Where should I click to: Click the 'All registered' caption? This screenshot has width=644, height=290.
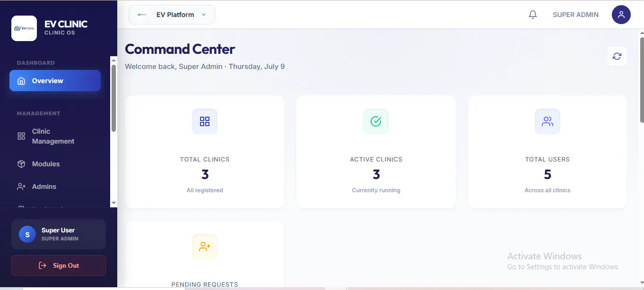point(205,190)
